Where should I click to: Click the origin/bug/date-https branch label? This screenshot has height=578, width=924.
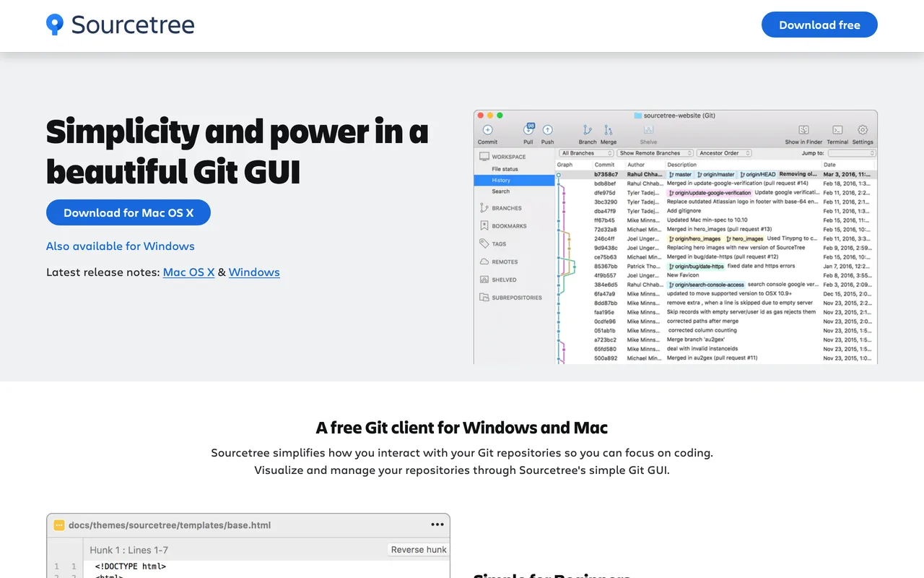click(696, 266)
